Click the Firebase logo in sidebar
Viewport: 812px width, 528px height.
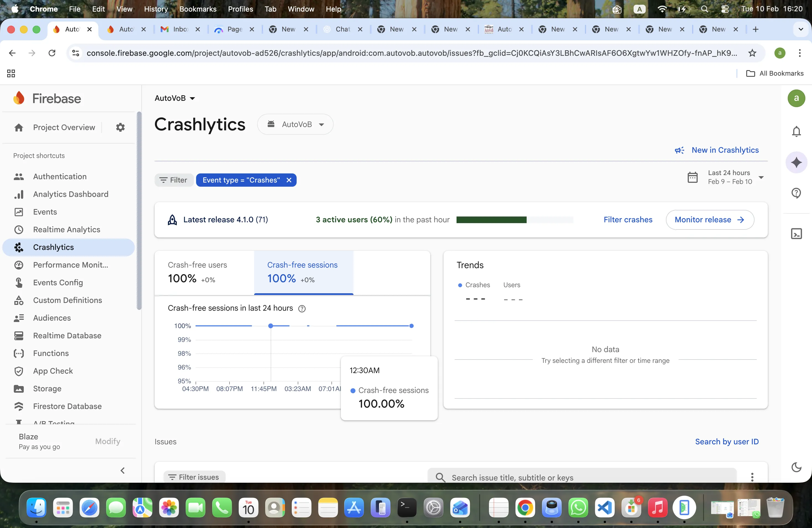47,98
